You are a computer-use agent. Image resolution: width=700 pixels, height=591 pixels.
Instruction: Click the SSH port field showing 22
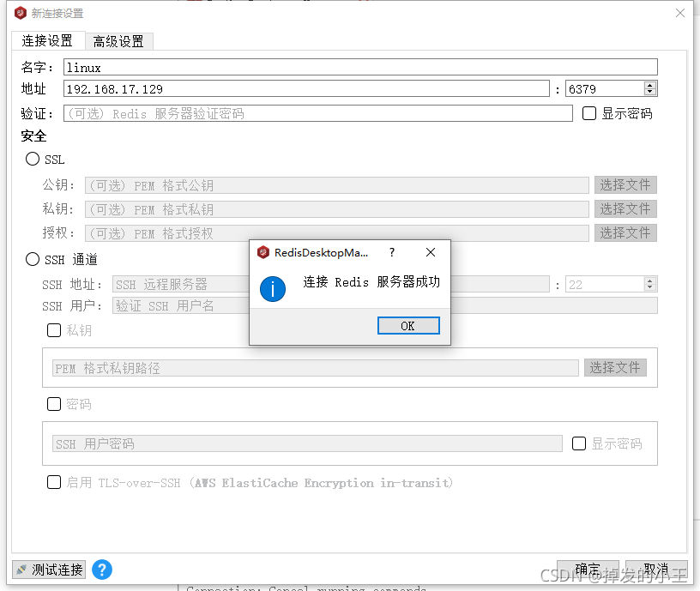click(605, 284)
